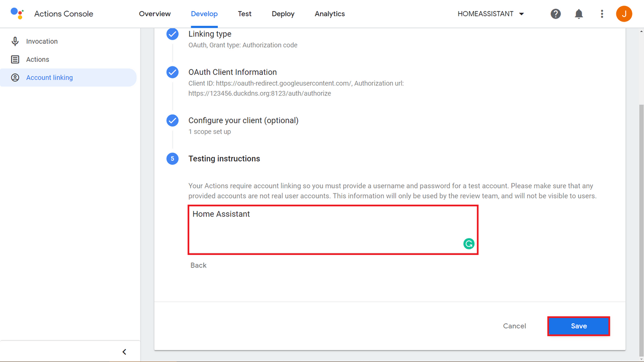The image size is (644, 362).
Task: Switch to the Deploy tab
Action: click(x=283, y=14)
